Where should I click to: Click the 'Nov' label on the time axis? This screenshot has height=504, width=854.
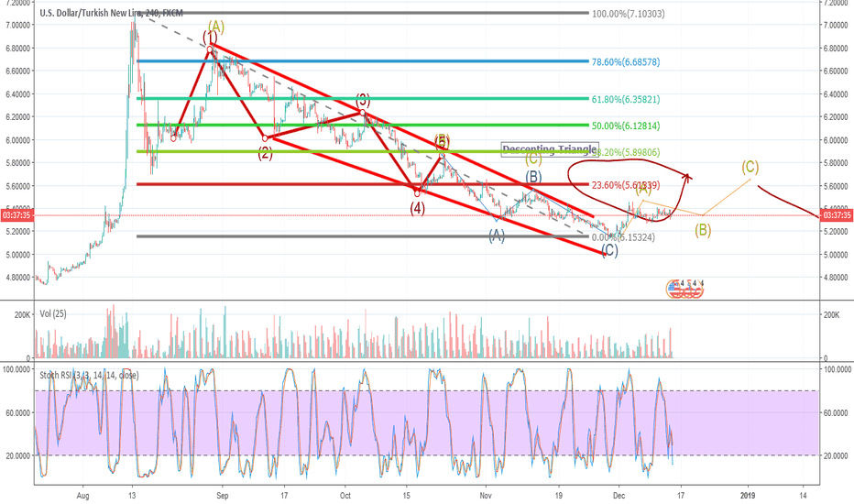pyautogui.click(x=486, y=496)
